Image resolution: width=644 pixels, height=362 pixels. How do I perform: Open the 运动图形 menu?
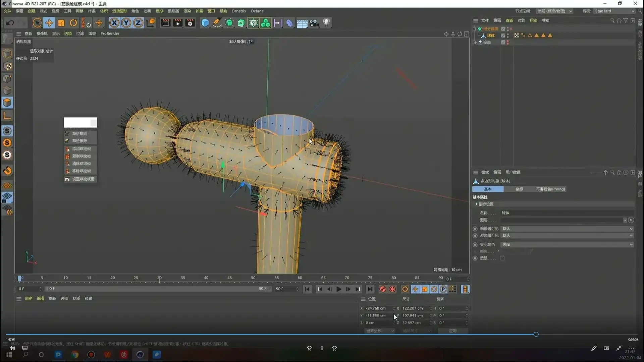[119, 11]
